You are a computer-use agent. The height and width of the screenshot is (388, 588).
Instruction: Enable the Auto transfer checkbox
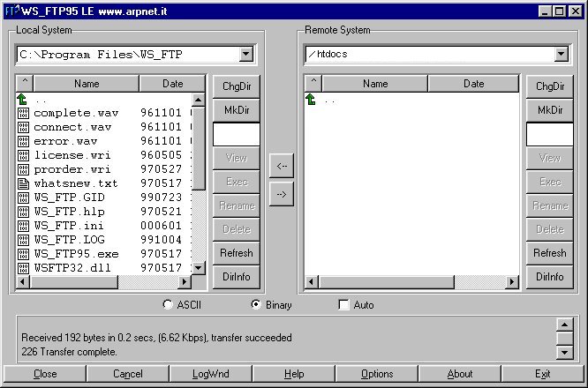[344, 305]
